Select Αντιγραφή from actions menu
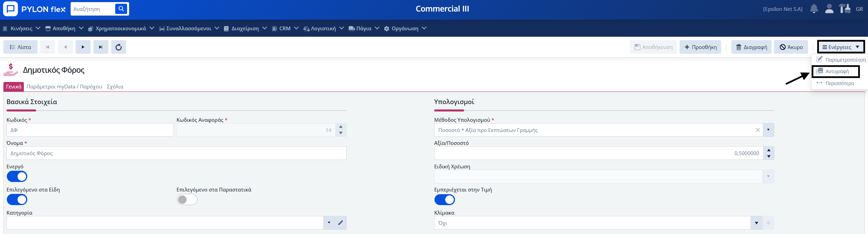 [836, 71]
